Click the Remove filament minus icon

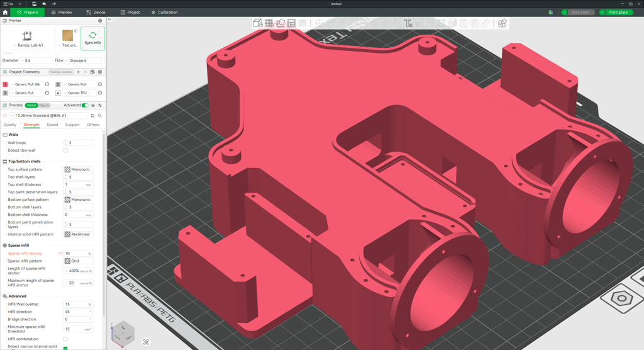[85, 72]
